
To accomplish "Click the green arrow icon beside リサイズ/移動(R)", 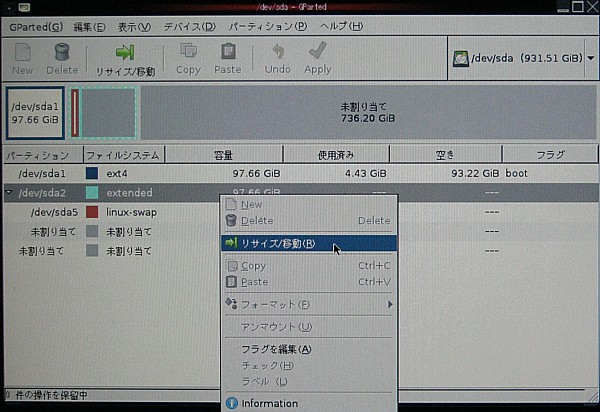I will coord(231,243).
